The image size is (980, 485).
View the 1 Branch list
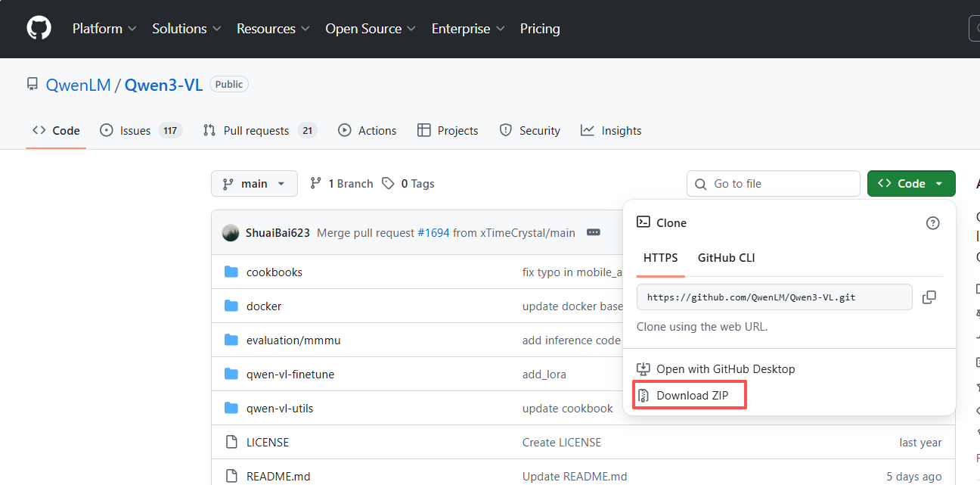[x=342, y=183]
